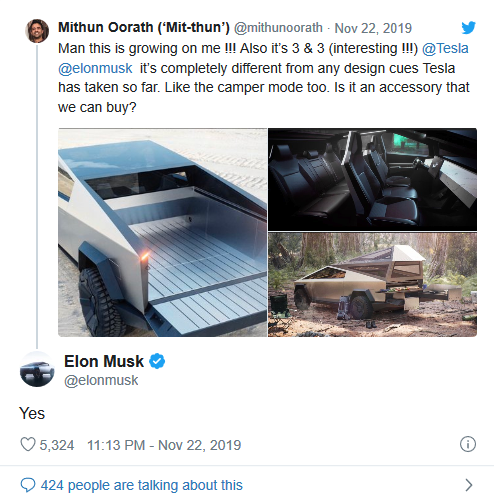View the Cybertruck camper mode photo
This screenshot has width=494, height=501.
(372, 285)
